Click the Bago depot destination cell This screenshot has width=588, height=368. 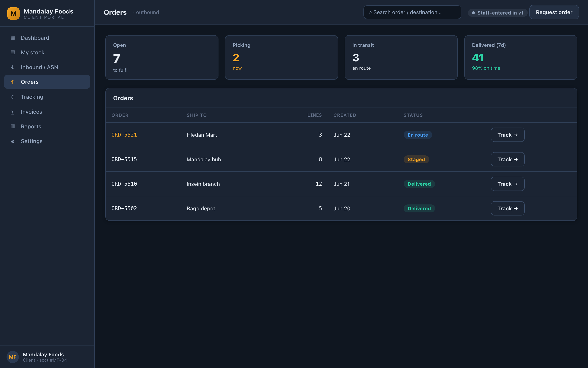pos(201,209)
